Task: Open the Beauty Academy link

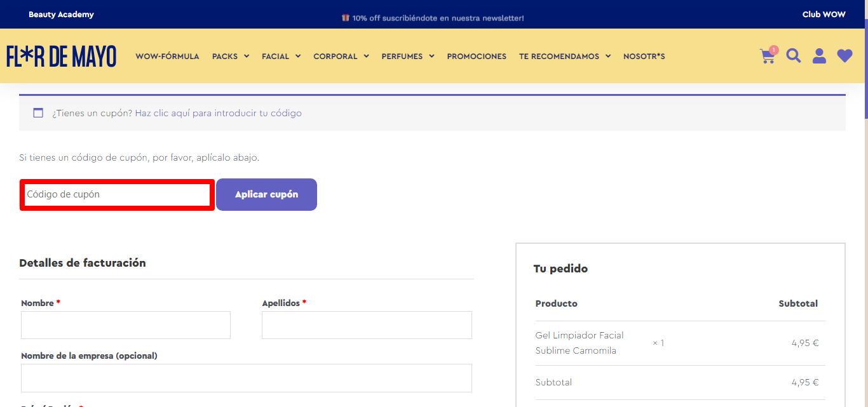Action: click(61, 15)
